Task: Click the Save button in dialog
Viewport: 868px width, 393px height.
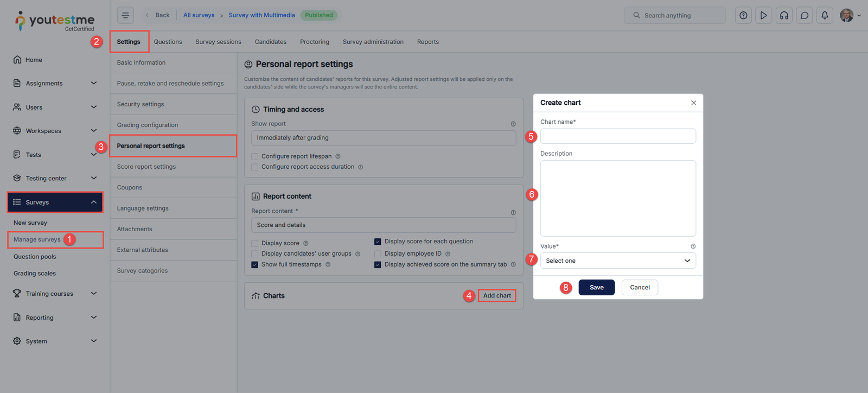Action: (x=596, y=288)
